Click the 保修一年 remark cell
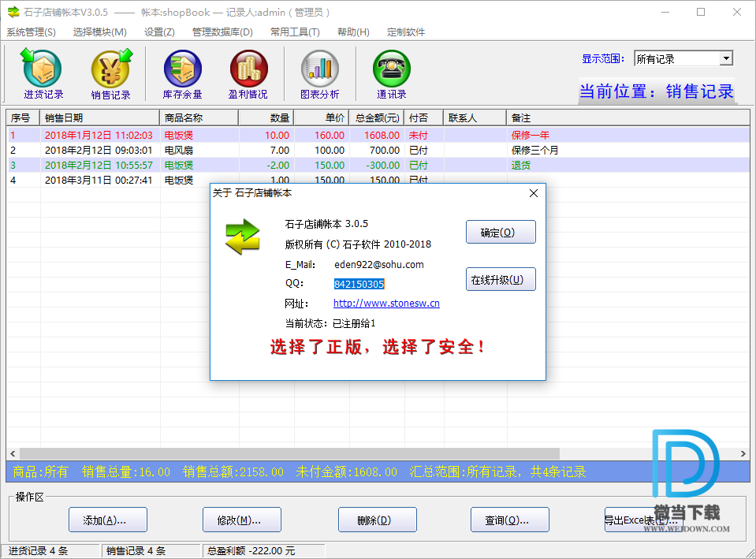 pos(531,135)
